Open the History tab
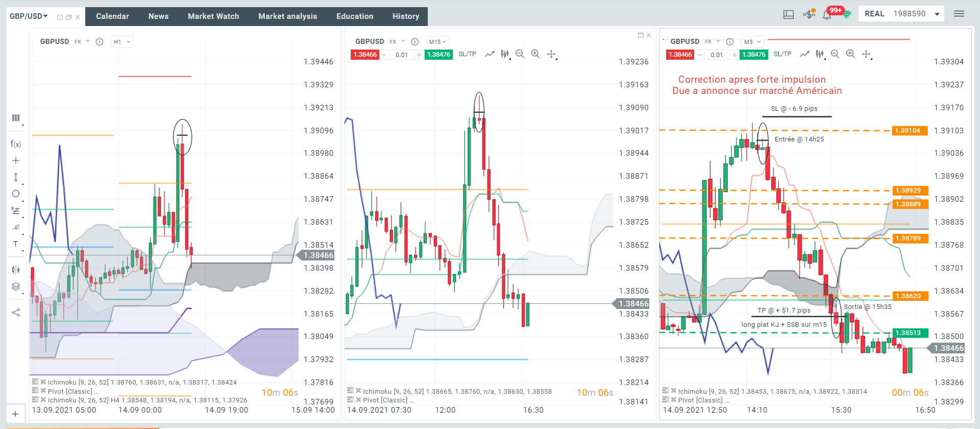Viewport: 980px width, 429px height. 406,16
